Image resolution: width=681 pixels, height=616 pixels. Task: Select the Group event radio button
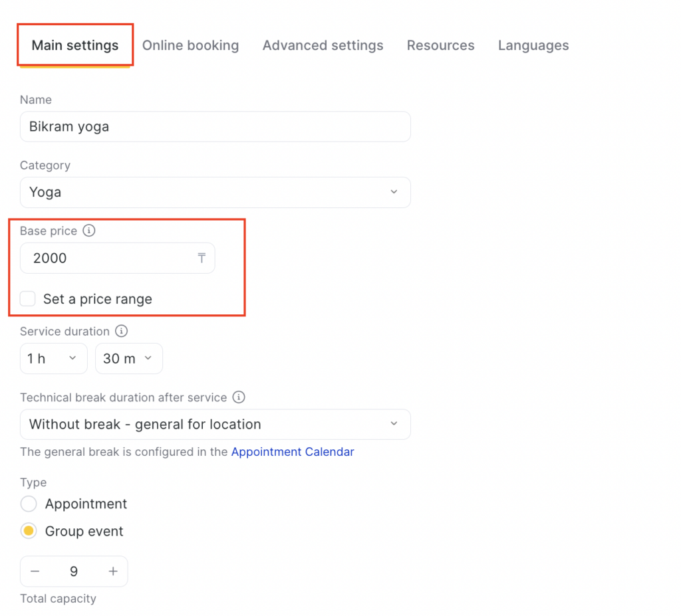click(x=29, y=532)
